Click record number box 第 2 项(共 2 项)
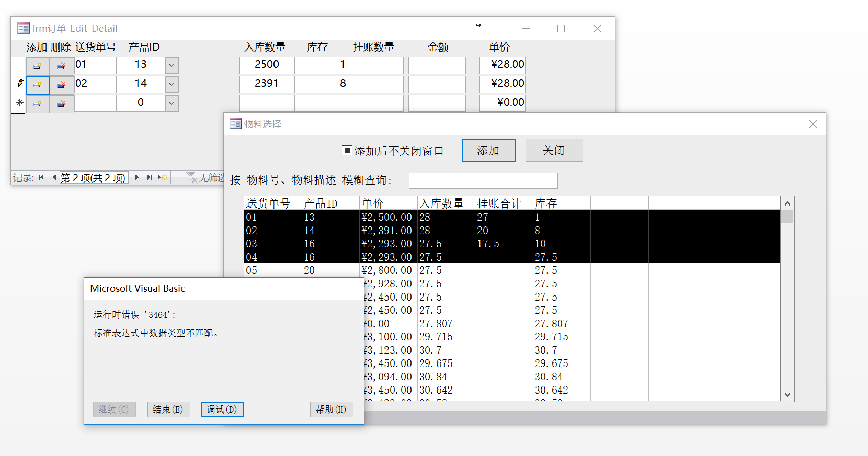868x456 pixels. [x=94, y=177]
